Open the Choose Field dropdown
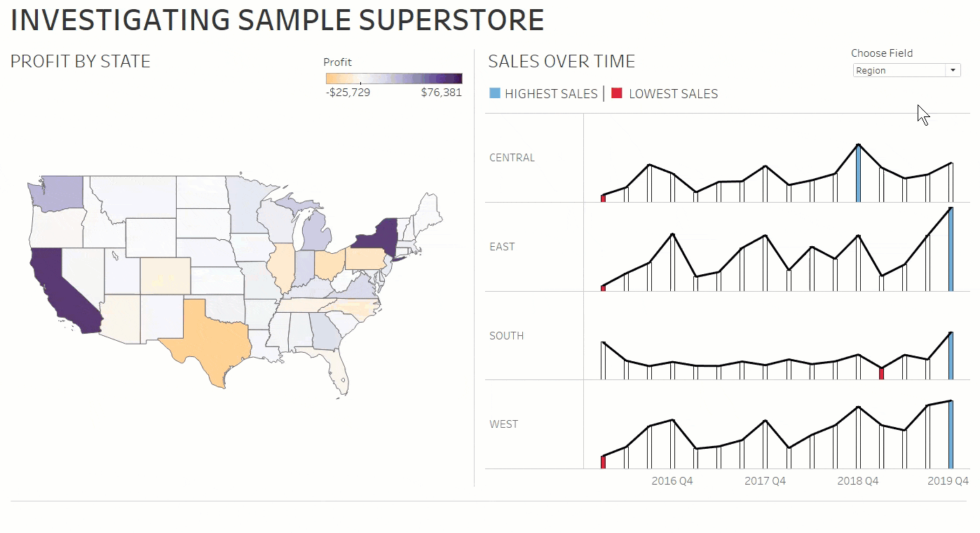This screenshot has width=980, height=533. [x=904, y=70]
